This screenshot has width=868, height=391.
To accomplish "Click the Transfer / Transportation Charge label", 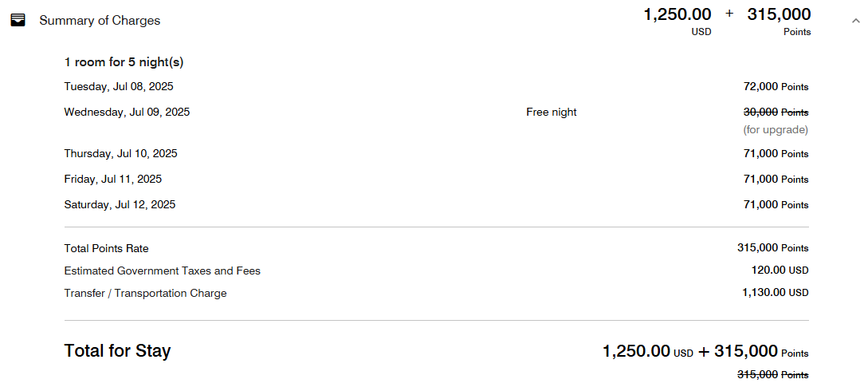I will tap(145, 293).
